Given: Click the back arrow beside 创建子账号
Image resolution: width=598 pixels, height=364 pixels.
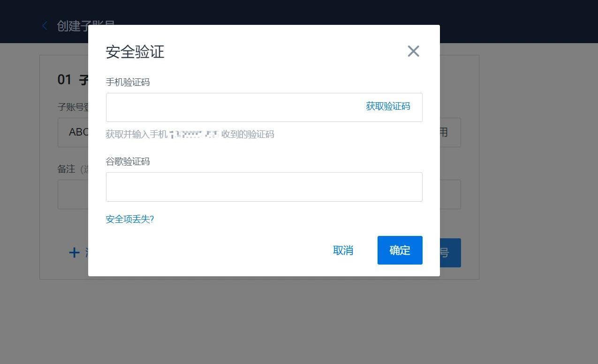Looking at the screenshot, I should point(45,26).
